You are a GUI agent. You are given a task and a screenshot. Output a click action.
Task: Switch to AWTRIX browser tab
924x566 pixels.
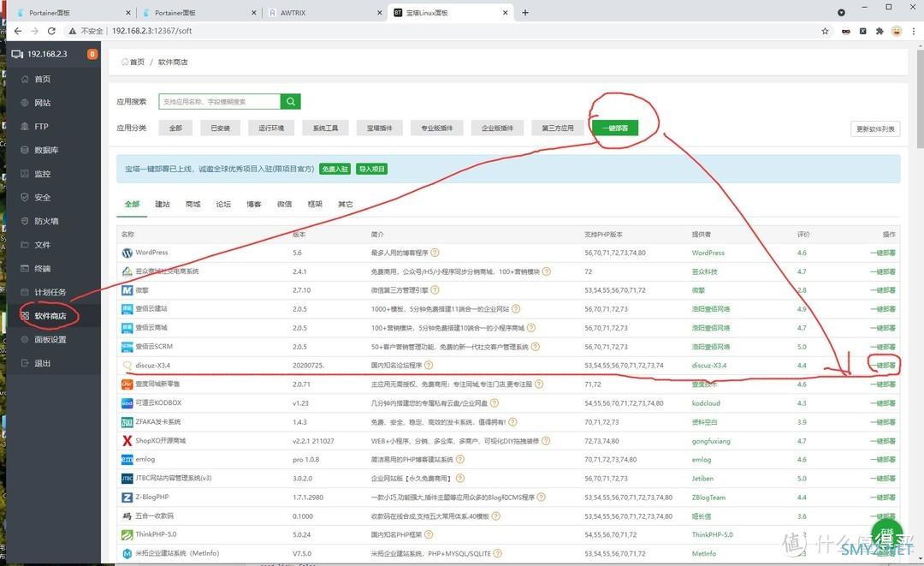pos(324,12)
